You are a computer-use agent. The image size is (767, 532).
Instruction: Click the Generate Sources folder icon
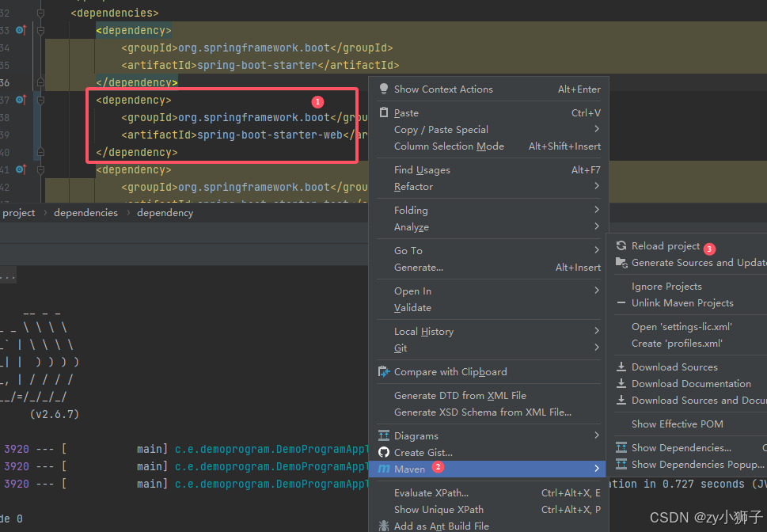pos(621,262)
